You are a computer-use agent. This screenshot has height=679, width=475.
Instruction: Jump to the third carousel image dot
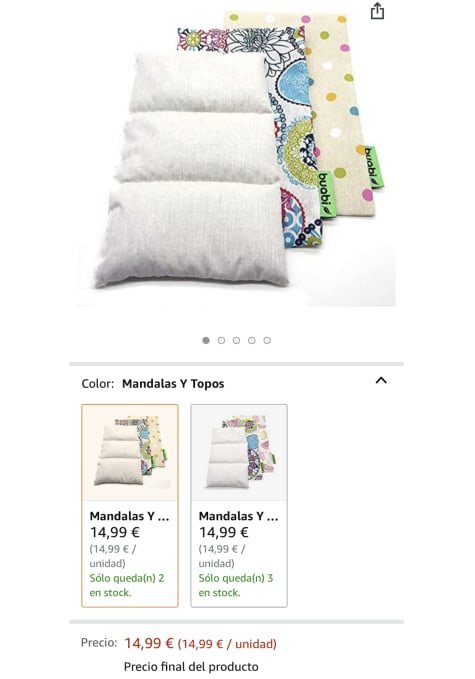236,340
